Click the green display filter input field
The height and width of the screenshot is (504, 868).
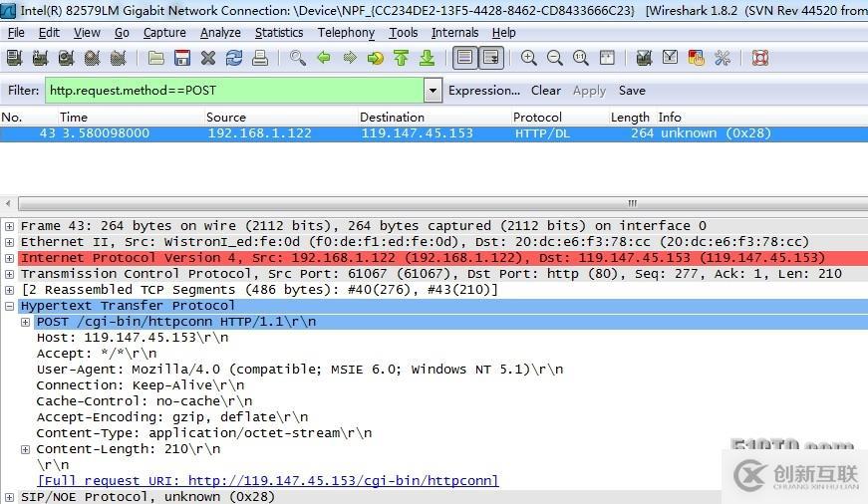[235, 91]
